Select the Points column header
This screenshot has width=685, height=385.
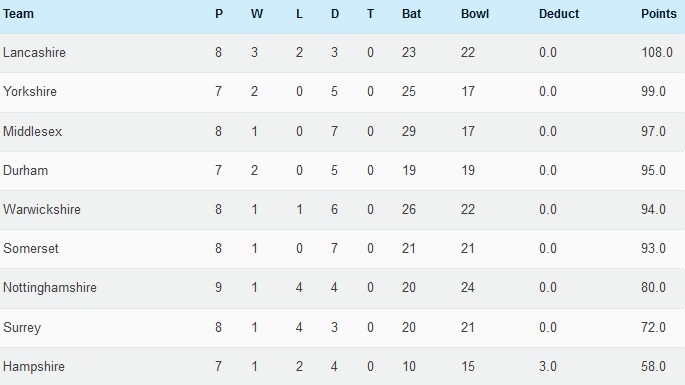(x=658, y=14)
